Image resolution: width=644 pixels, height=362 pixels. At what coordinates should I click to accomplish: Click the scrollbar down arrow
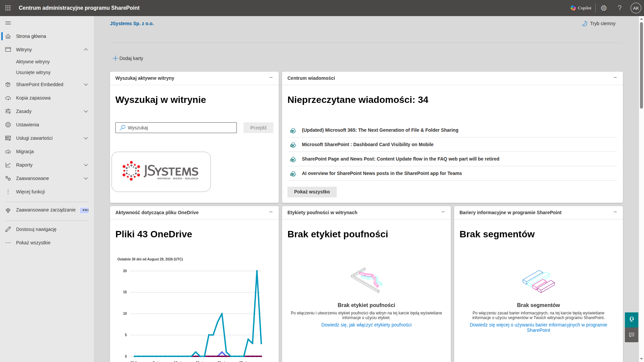(641, 359)
